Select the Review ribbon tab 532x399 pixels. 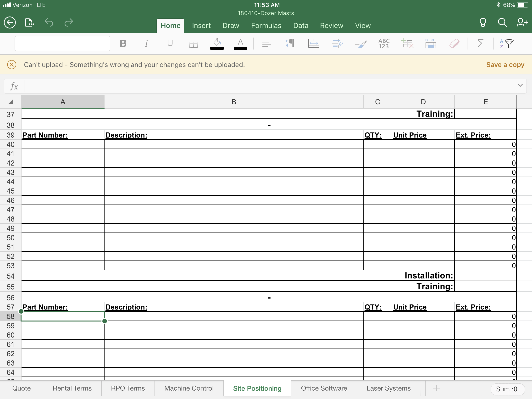click(x=331, y=26)
